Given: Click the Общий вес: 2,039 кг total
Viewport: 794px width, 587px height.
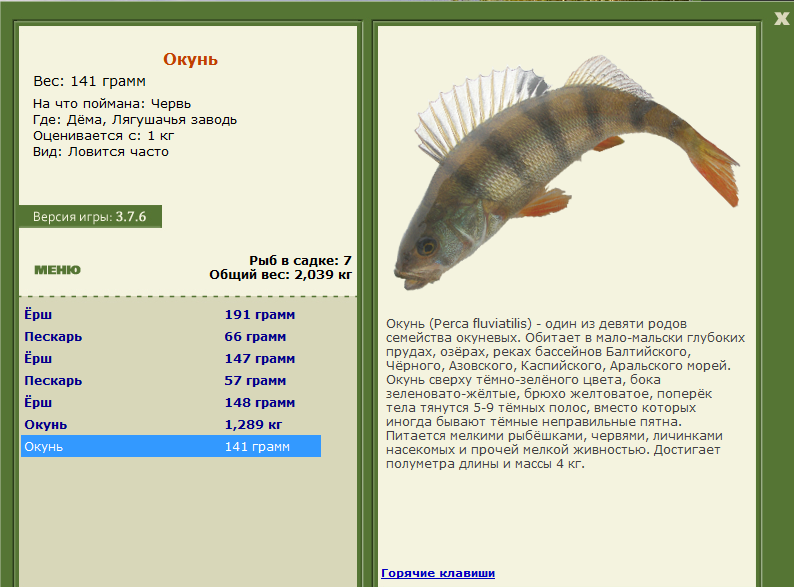Looking at the screenshot, I should [x=281, y=275].
